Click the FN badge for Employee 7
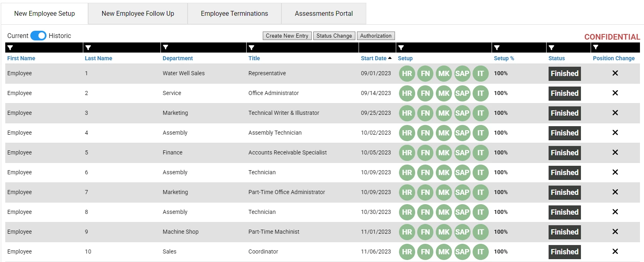Viewport: 644px width, 262px height. [425, 192]
